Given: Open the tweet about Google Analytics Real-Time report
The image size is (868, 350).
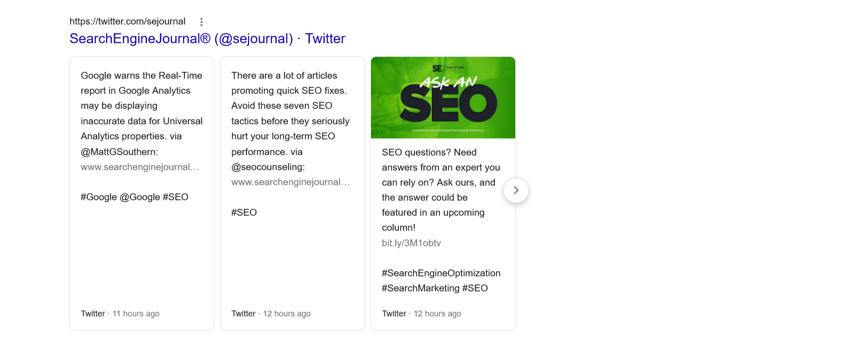Looking at the screenshot, I should [x=141, y=105].
